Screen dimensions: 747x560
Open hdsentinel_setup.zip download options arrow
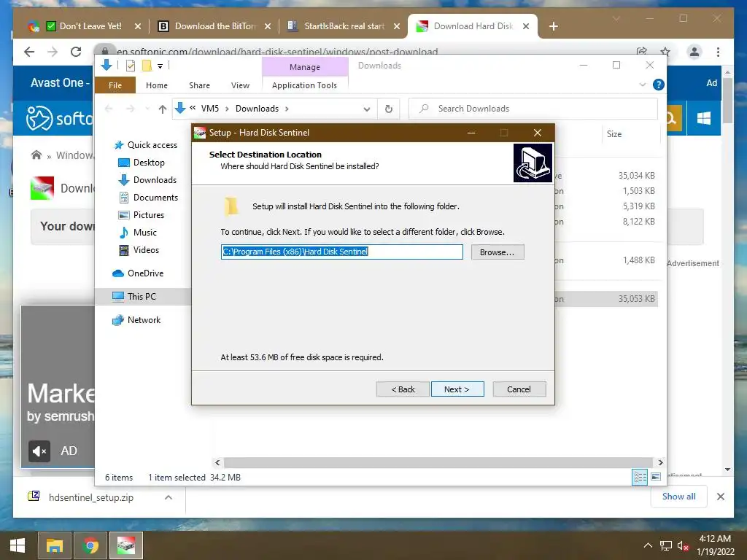tap(169, 497)
